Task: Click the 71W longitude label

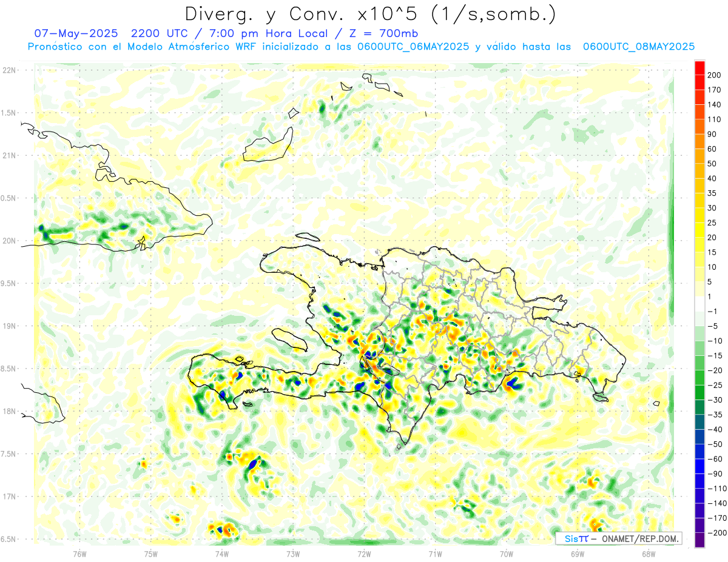Action: pos(435,553)
